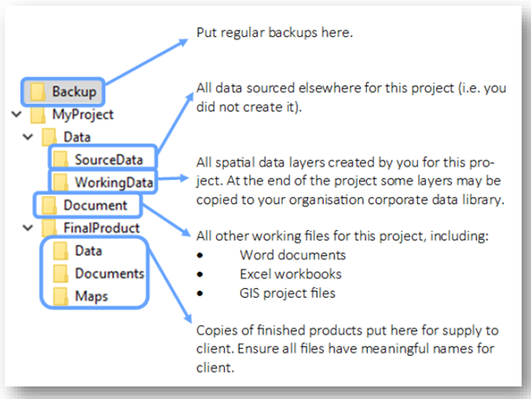
Task: Click the Backup folder icon
Action: click(39, 91)
